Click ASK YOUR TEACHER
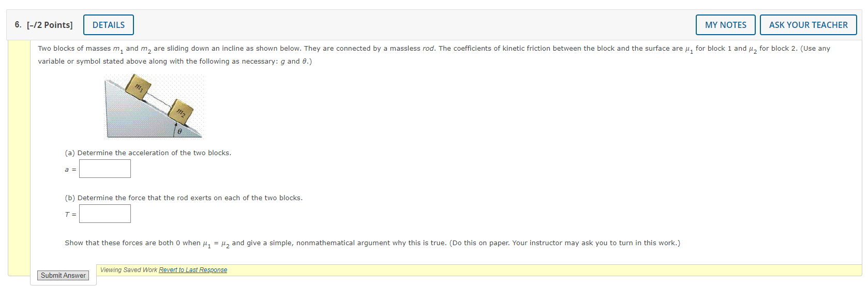 click(x=808, y=24)
